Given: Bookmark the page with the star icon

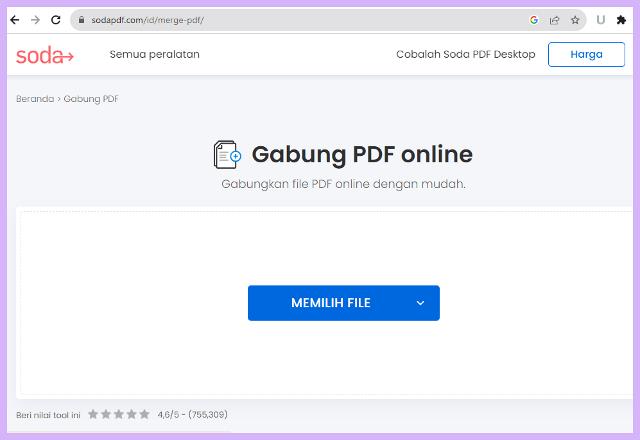Looking at the screenshot, I should (x=575, y=20).
